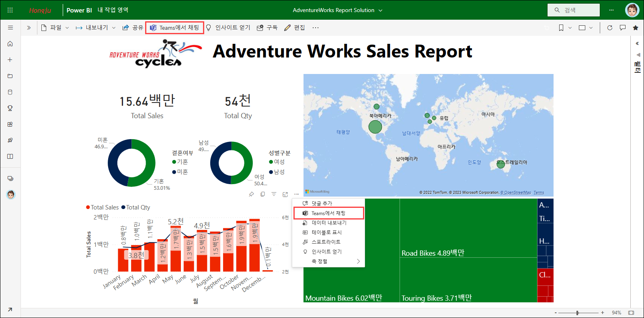Select 테이블로 표시 in context menu
Viewport: 644px width, 318px height.
328,232
